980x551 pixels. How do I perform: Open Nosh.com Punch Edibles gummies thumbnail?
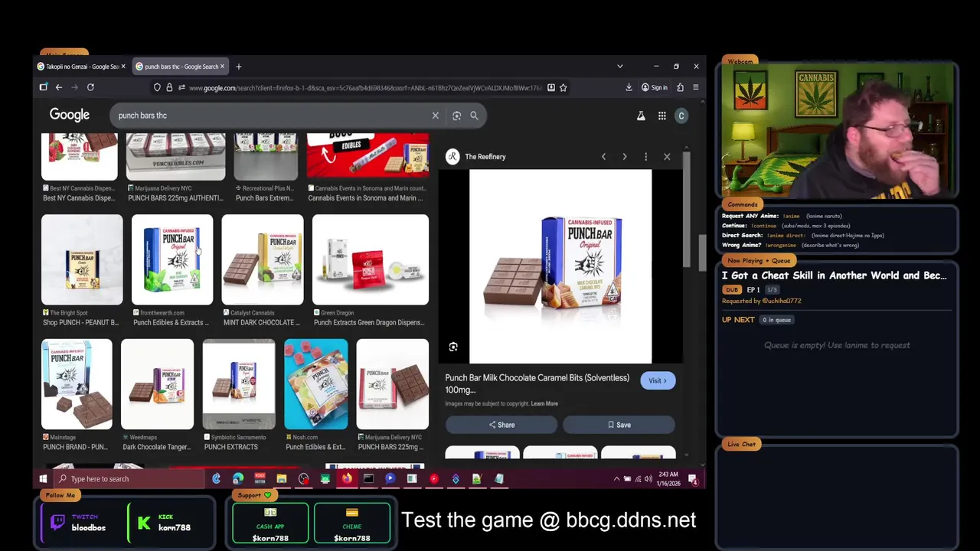[x=316, y=384]
